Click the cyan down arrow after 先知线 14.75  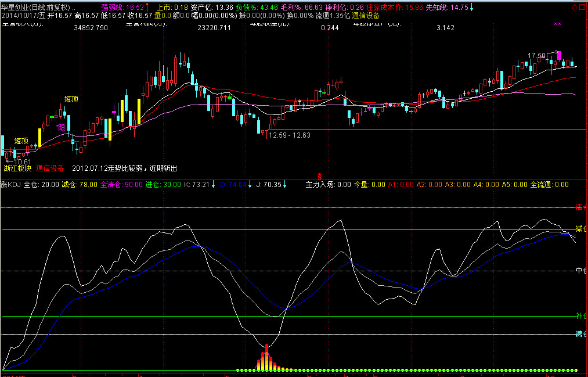(471, 7)
